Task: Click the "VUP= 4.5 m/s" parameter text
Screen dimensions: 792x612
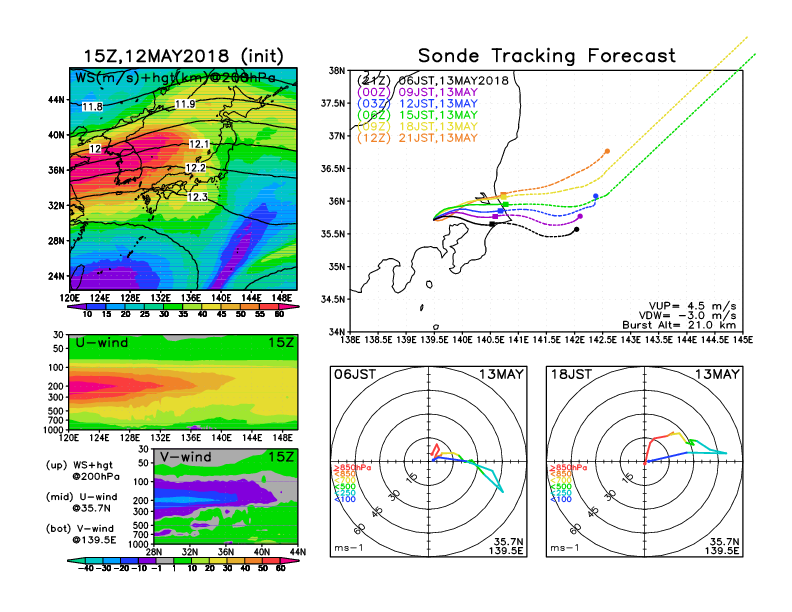Action: [692, 306]
